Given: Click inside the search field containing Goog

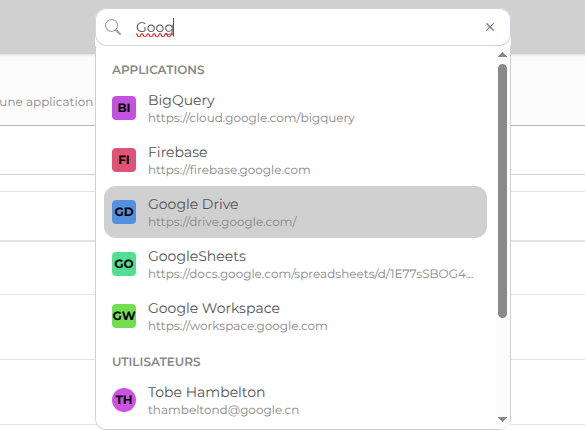Looking at the screenshot, I should 303,27.
